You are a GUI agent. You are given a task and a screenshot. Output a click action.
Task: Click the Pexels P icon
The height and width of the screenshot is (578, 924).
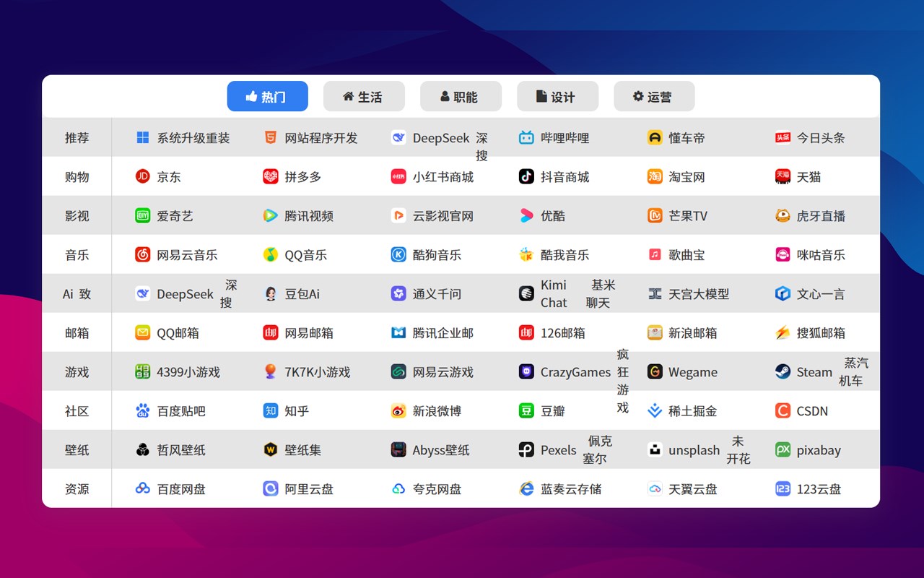pyautogui.click(x=526, y=449)
